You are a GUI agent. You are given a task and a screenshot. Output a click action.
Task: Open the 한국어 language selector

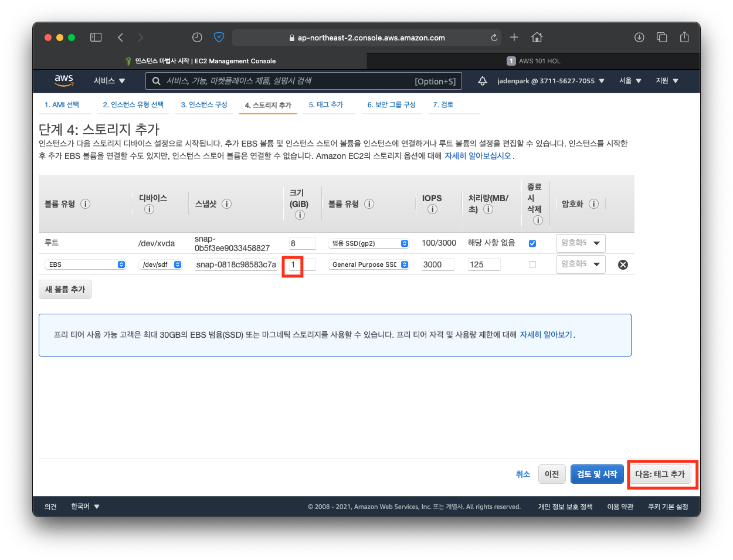click(85, 507)
